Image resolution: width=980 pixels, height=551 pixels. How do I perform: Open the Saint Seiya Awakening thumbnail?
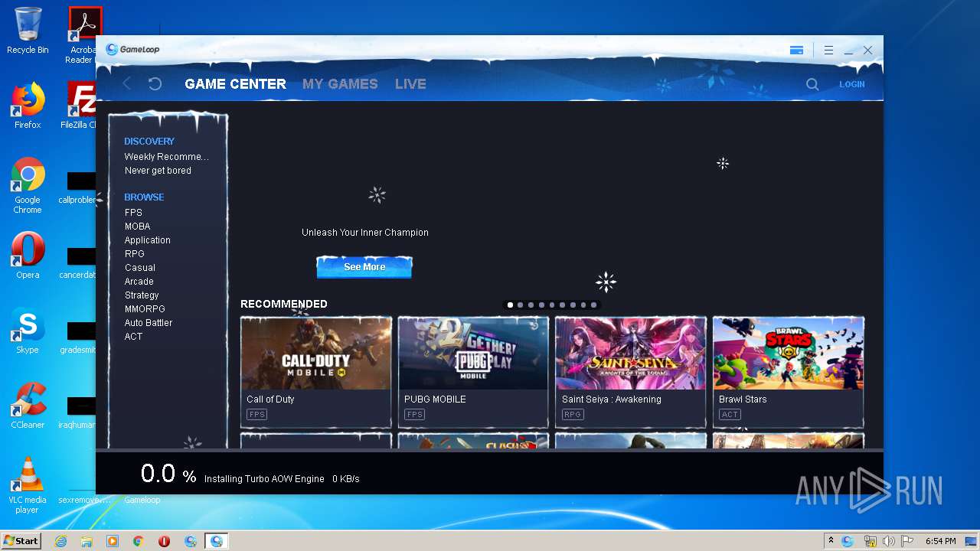point(631,354)
